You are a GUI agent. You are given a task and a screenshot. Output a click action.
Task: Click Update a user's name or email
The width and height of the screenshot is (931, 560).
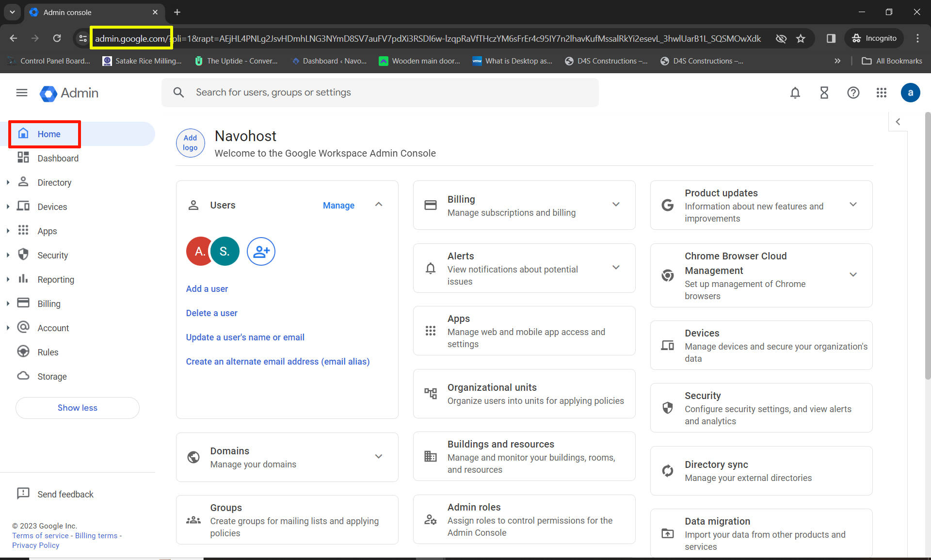245,337
